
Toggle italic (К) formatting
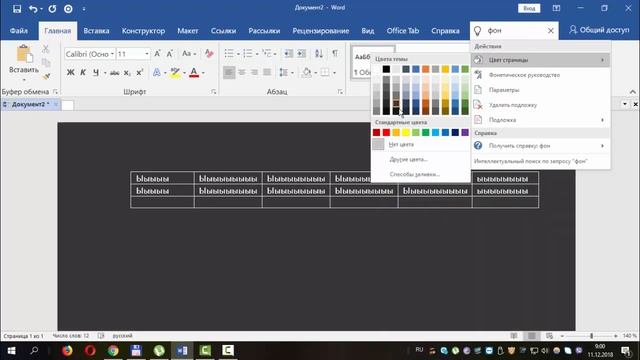click(83, 73)
